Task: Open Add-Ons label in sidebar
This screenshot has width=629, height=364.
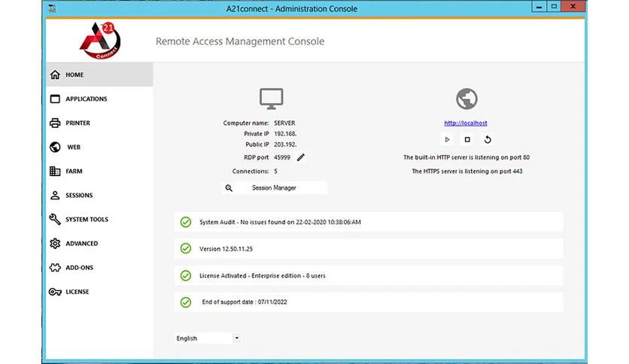Action: pos(80,268)
